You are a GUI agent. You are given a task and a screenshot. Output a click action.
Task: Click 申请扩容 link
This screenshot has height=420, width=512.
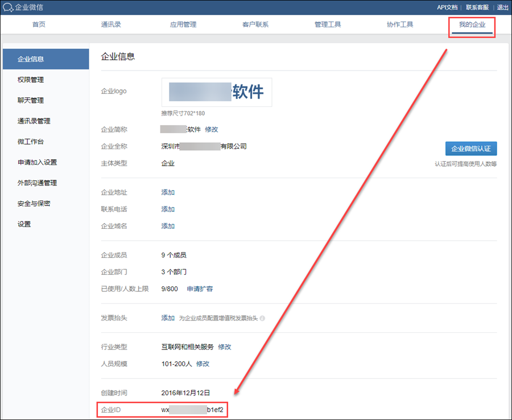click(x=200, y=289)
